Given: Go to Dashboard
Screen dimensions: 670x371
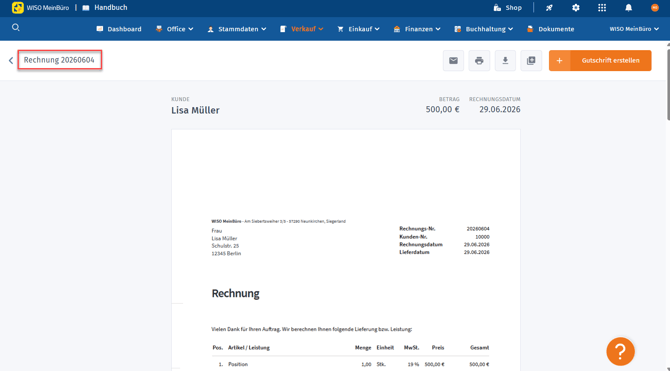Looking at the screenshot, I should point(119,29).
